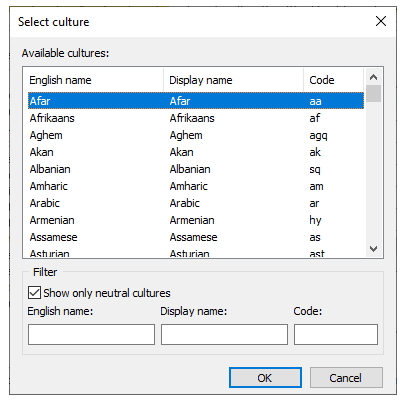The height and width of the screenshot is (403, 403).
Task: Select the Afrikaans culture row
Action: [196, 118]
